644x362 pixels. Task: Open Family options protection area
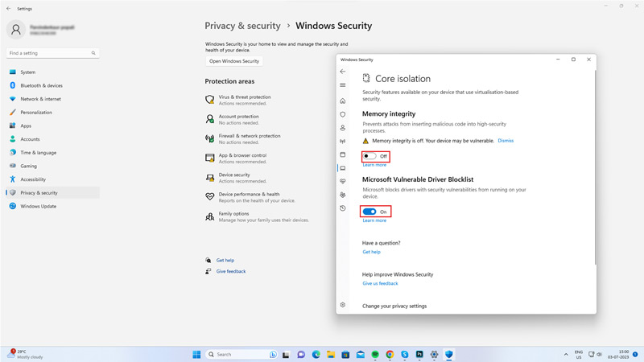tap(257, 216)
